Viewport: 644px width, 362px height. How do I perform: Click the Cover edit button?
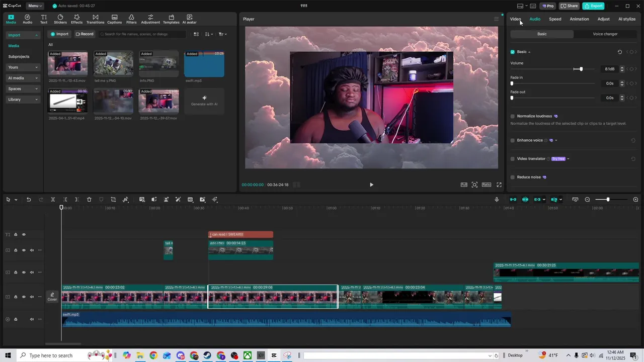point(52,297)
